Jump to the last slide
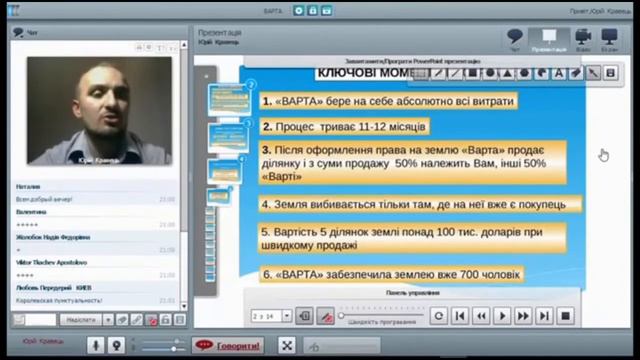 point(544,316)
